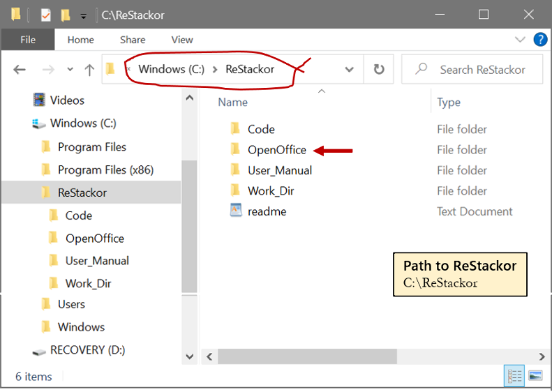The image size is (552, 392).
Task: Go forward with the right arrow
Action: (48, 70)
